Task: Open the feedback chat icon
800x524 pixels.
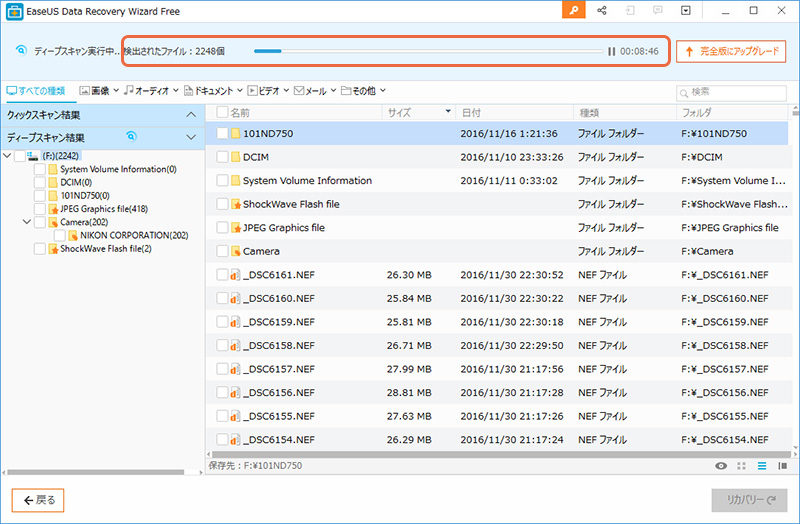Action: click(x=658, y=10)
